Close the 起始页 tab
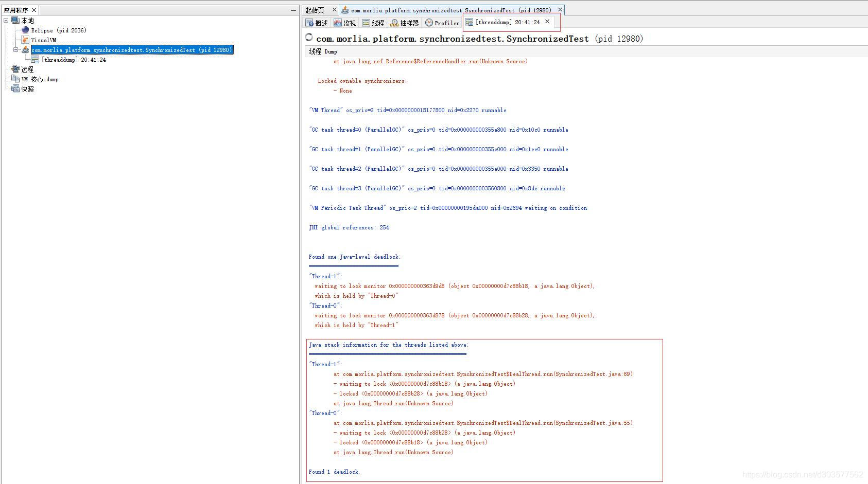Screen dimensions: 868x484 coord(334,10)
